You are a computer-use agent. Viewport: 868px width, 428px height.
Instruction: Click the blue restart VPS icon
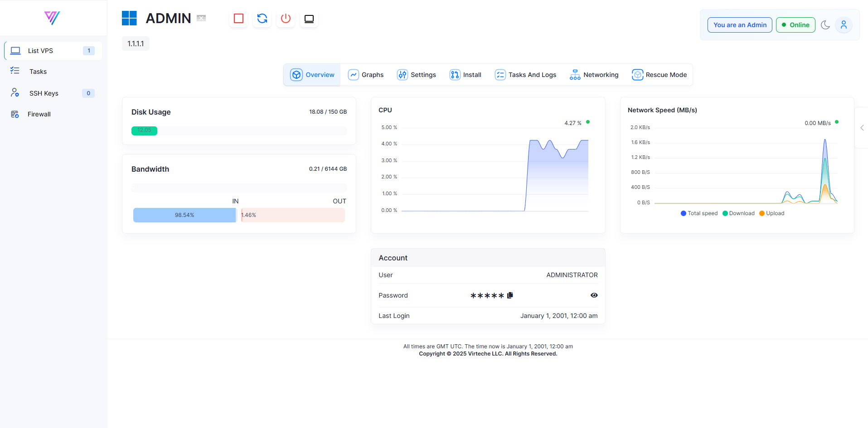point(262,19)
